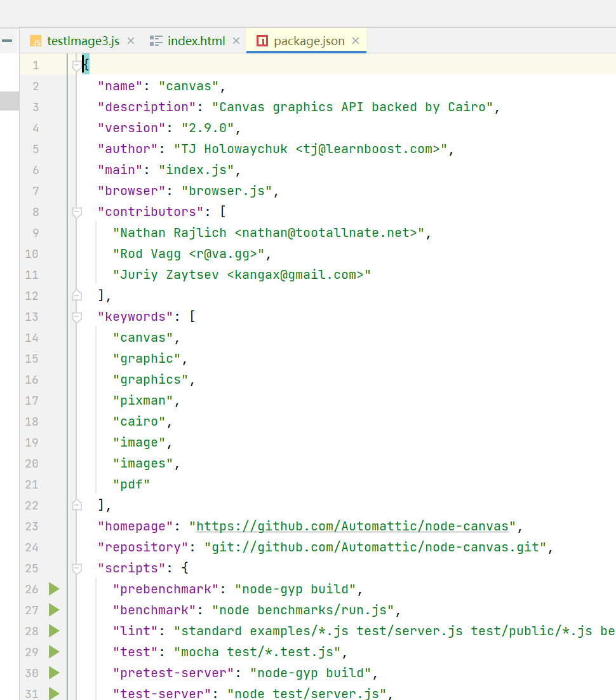The image size is (616, 700).
Task: Switch to the testImage3.js tab
Action: click(x=83, y=41)
